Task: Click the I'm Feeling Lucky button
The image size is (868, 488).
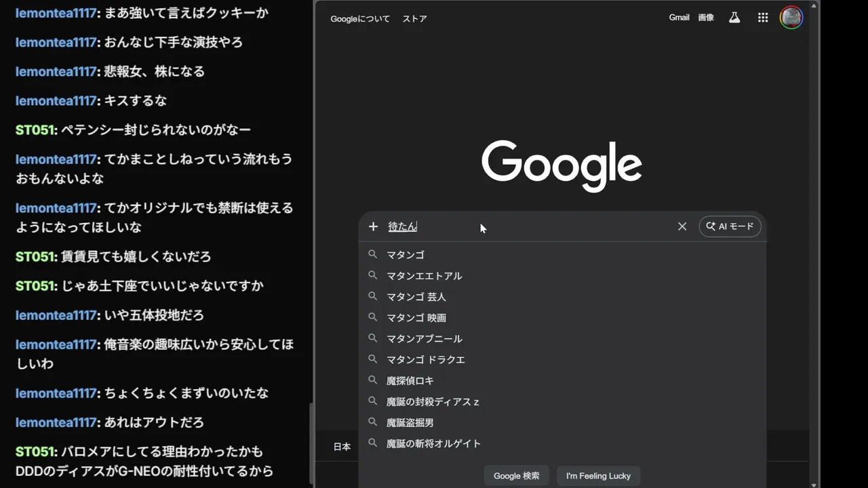Action: (x=599, y=476)
